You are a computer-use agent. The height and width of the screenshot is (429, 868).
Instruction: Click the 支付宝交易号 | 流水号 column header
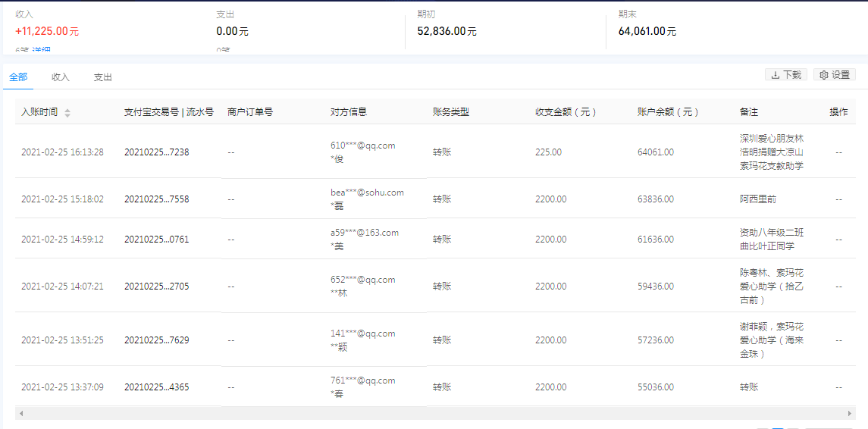(168, 112)
